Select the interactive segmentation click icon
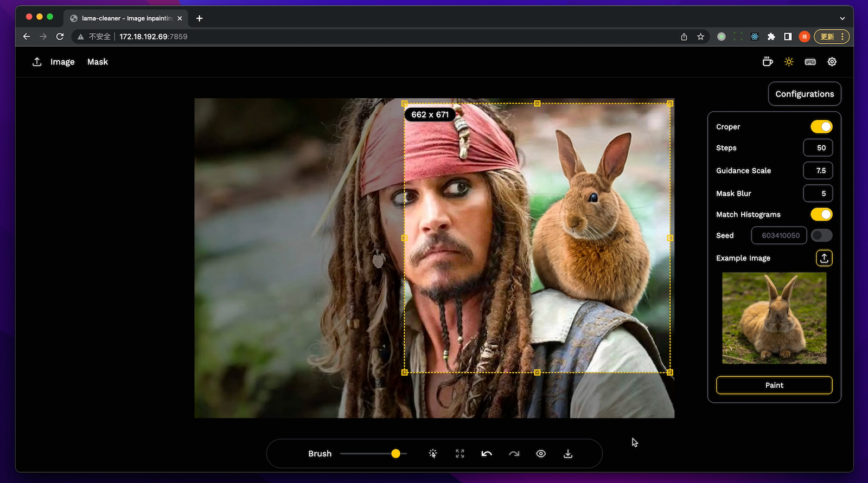The image size is (868, 483). click(433, 454)
